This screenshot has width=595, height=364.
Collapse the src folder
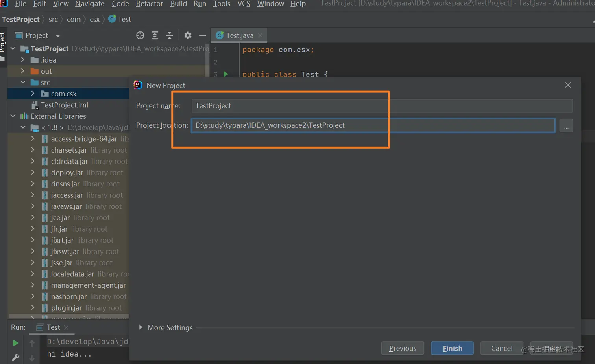click(23, 83)
